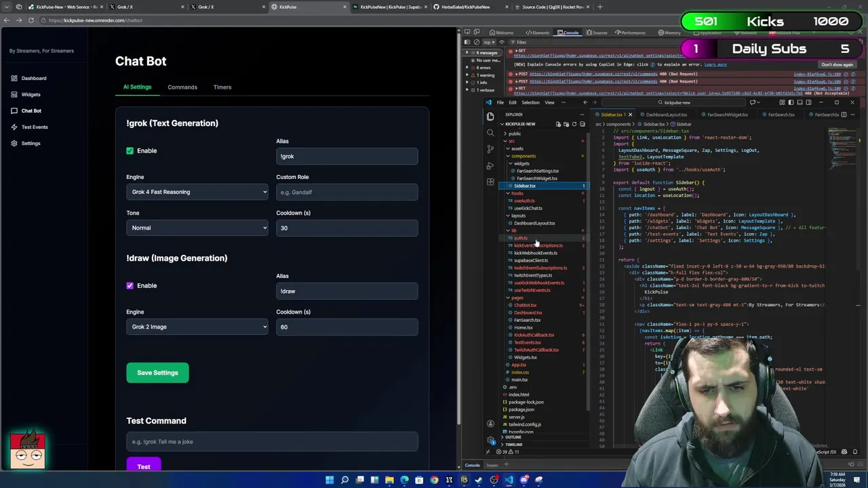Click the purple Test button
This screenshot has width=868, height=488.
[x=144, y=466]
